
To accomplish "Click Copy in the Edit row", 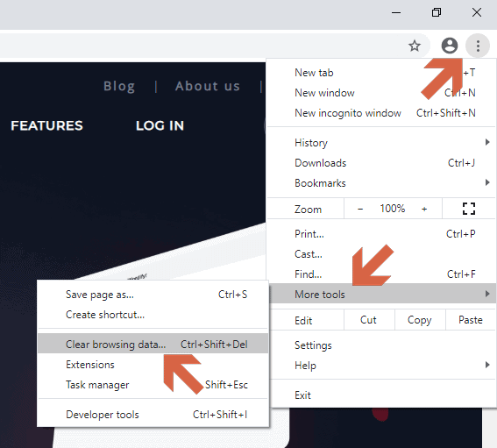I will tap(419, 320).
